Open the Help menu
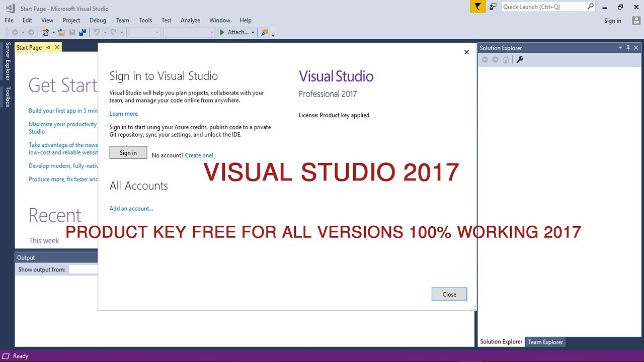Screen dimensions: 644x362 246,20
